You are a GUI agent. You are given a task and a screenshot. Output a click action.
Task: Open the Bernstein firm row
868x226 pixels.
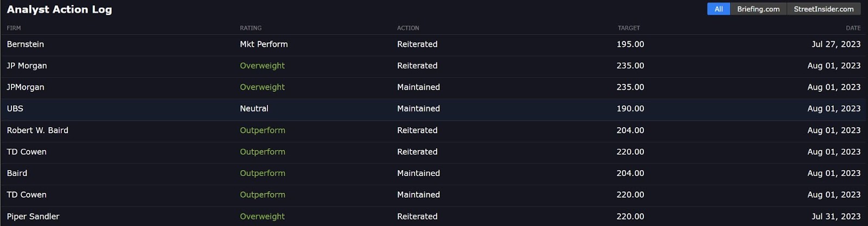coord(434,45)
